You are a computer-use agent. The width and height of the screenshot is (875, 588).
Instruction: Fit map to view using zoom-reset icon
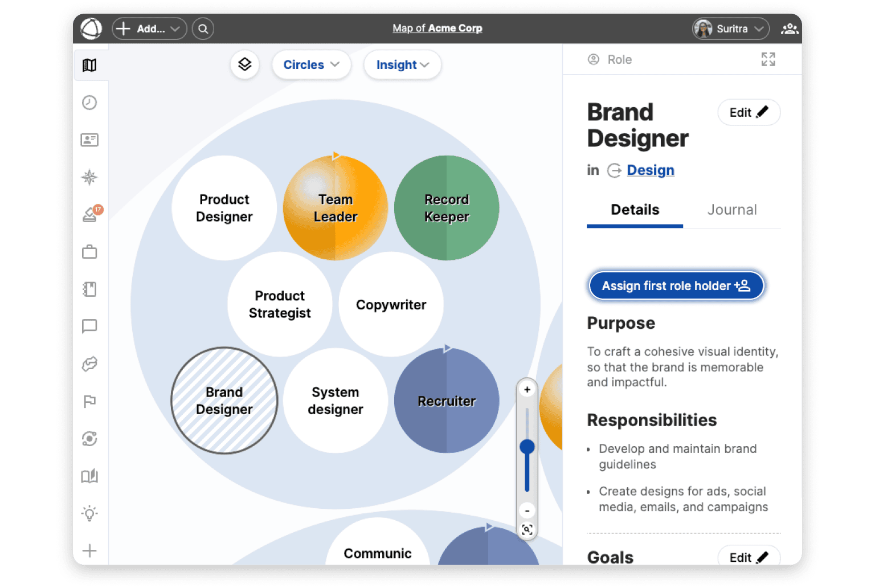click(527, 530)
